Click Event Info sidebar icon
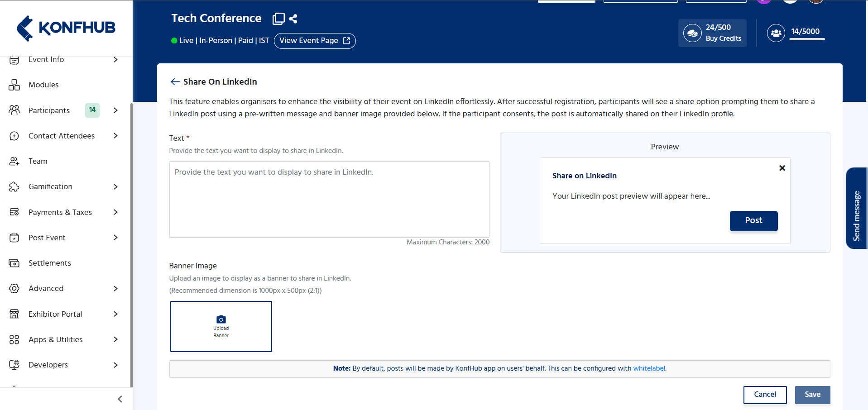 [x=14, y=59]
